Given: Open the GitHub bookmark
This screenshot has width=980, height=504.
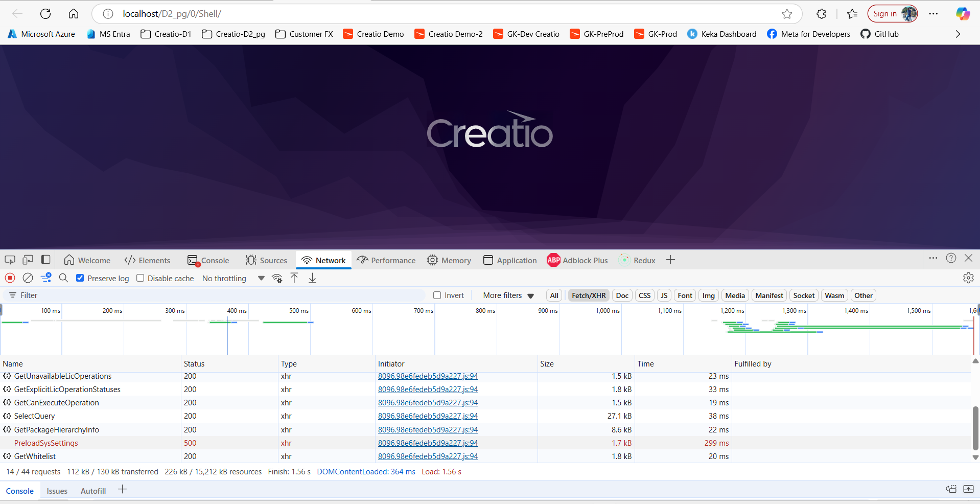Looking at the screenshot, I should [879, 34].
